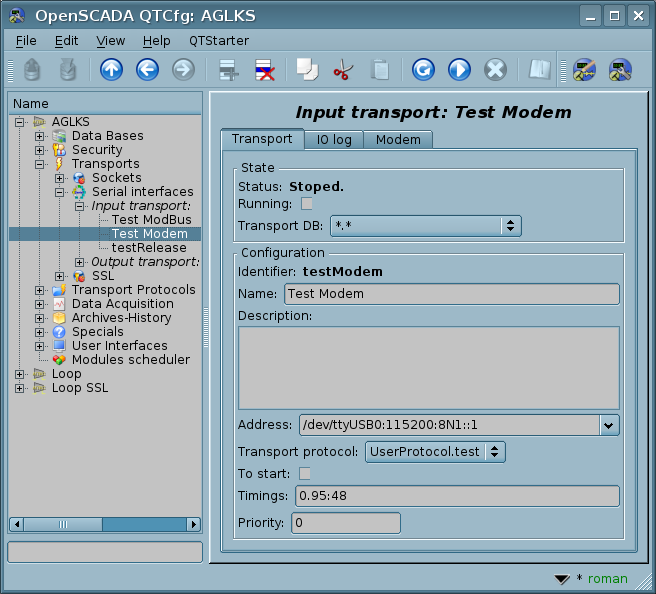Image resolution: width=656 pixels, height=594 pixels.
Task: Click the last QTStarter module icon with wrench
Action: [620, 69]
